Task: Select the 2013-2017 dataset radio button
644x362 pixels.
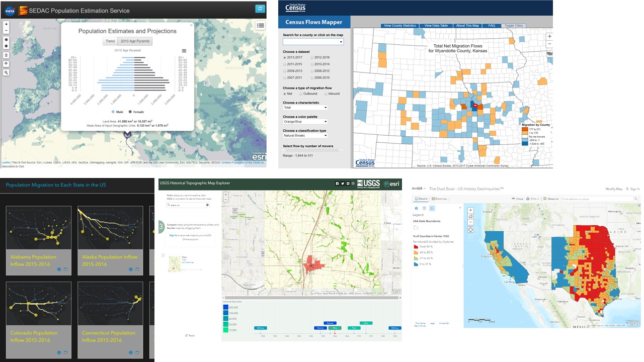Action: (285, 58)
